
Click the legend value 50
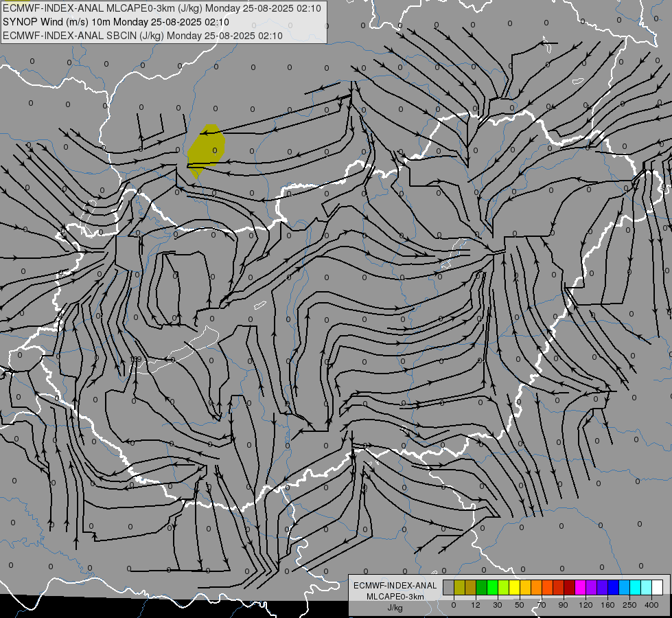pos(520,605)
